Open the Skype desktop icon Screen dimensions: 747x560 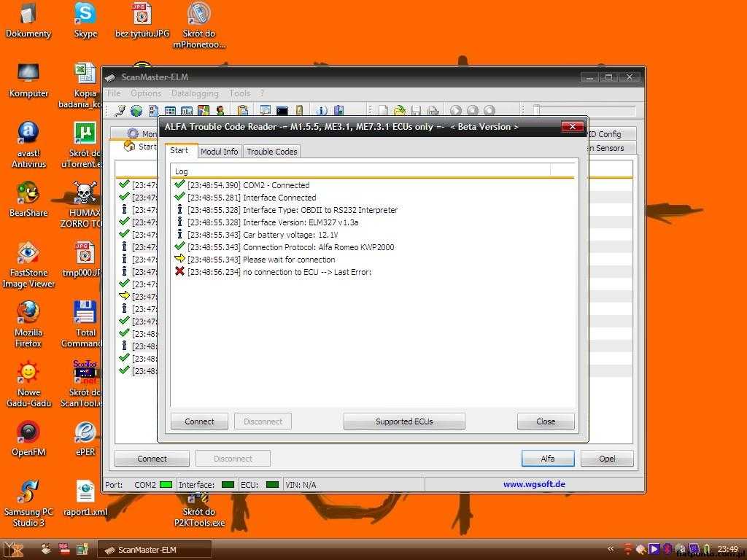(86, 20)
